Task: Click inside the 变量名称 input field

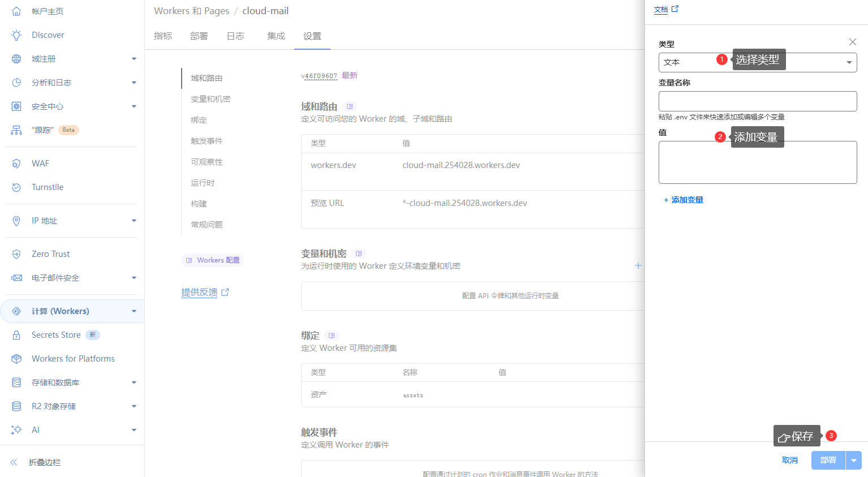Action: (x=758, y=101)
